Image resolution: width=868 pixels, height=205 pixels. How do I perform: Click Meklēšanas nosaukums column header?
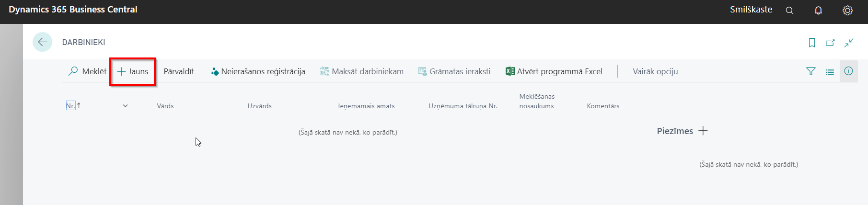(x=537, y=101)
